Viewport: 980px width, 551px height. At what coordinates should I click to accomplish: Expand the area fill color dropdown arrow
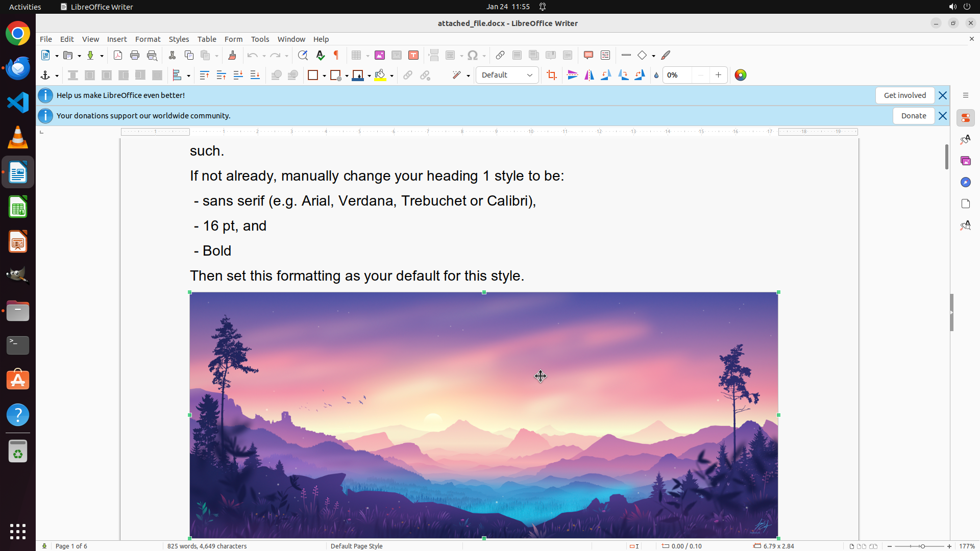click(x=391, y=76)
